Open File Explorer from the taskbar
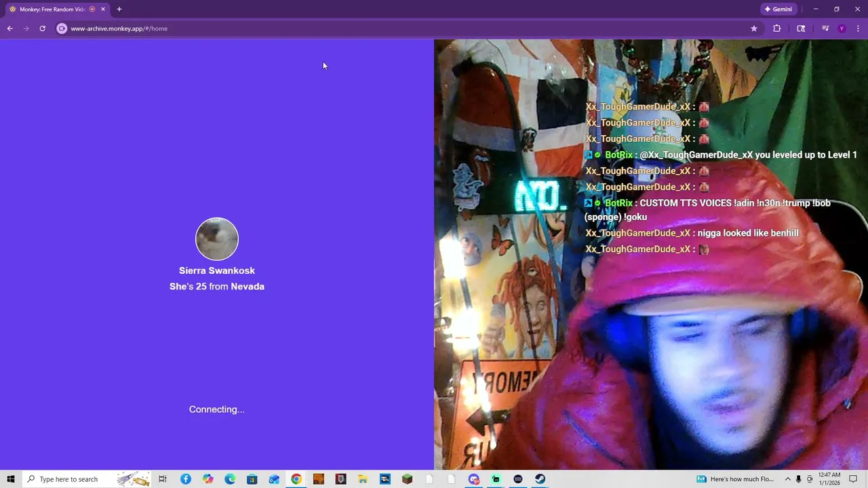 tap(363, 479)
